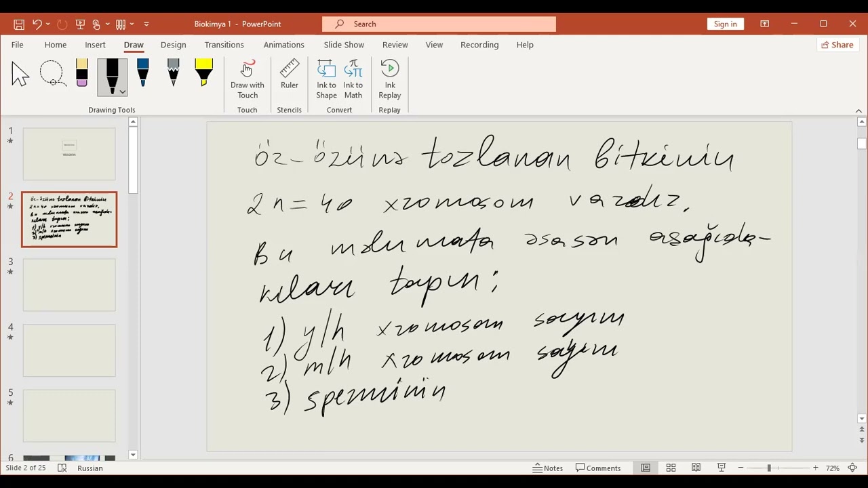The width and height of the screenshot is (868, 488).
Task: Click Start From Beginning in Quick Access Toolbar
Action: click(x=81, y=24)
